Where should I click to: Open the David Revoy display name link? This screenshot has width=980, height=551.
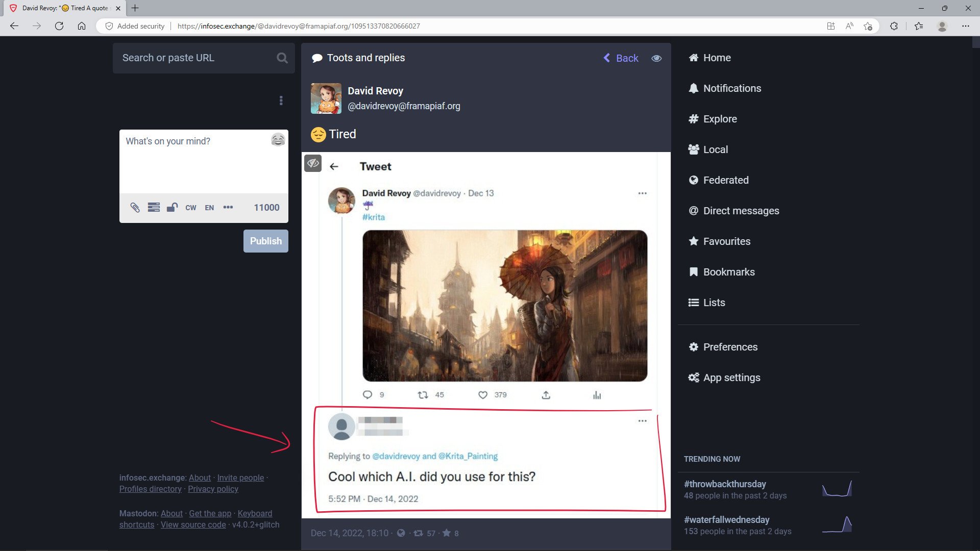[375, 91]
